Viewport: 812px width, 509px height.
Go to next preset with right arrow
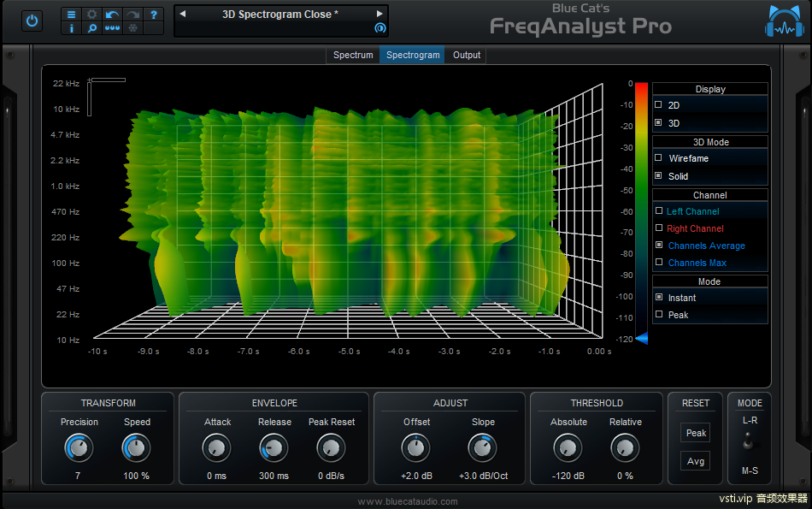point(380,14)
